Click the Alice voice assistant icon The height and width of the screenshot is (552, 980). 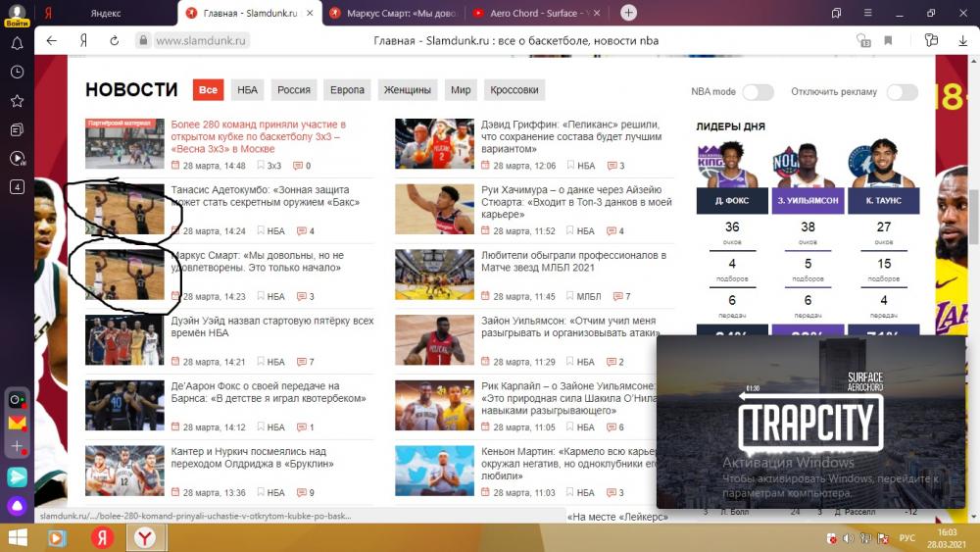click(x=17, y=506)
